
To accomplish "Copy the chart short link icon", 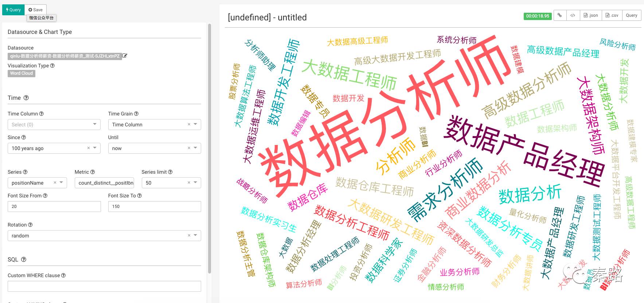I will coord(560,15).
